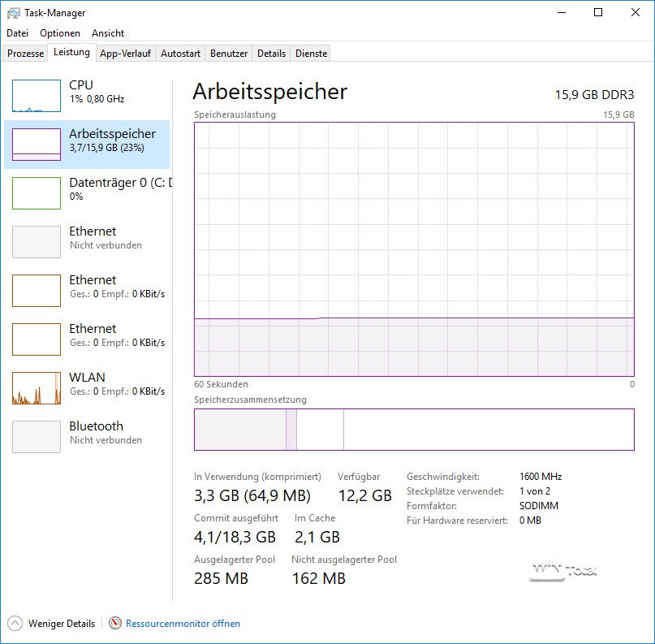Select the Ethernet 'Nicht verbunden' thumbnail
The width and height of the screenshot is (655, 644).
click(x=37, y=242)
